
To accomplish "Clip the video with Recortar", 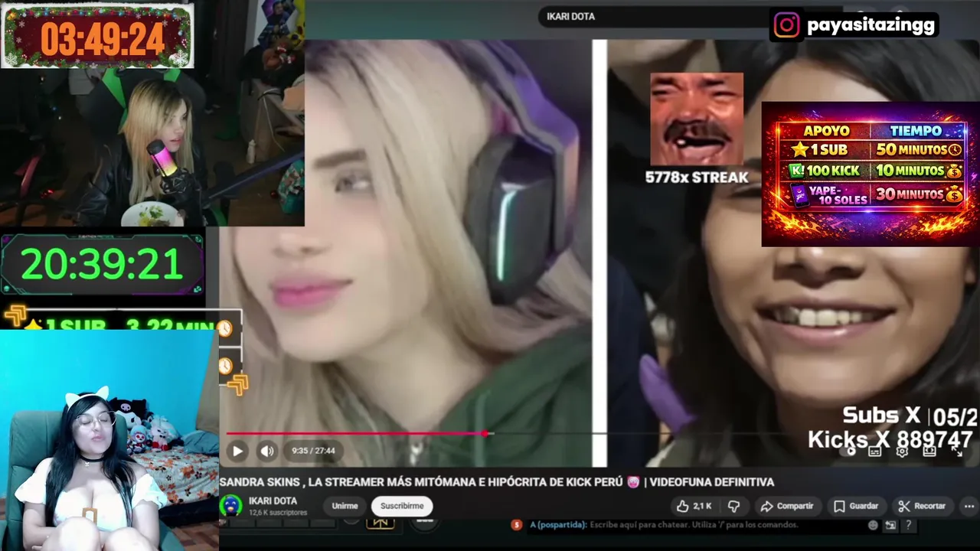I will pyautogui.click(x=922, y=506).
